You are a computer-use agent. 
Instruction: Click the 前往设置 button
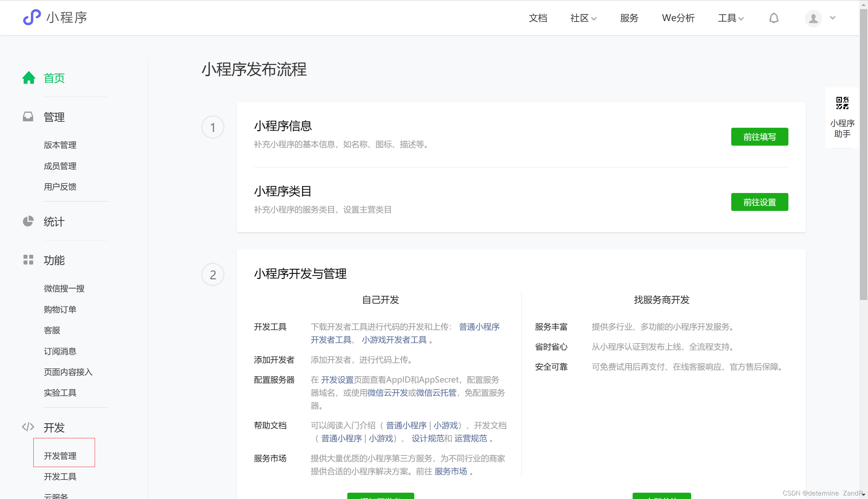pyautogui.click(x=759, y=202)
